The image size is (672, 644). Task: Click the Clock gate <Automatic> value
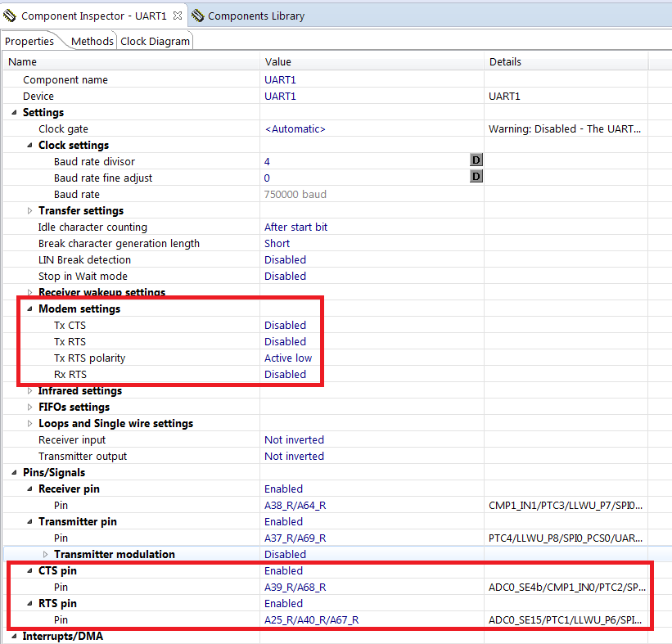[x=295, y=129]
